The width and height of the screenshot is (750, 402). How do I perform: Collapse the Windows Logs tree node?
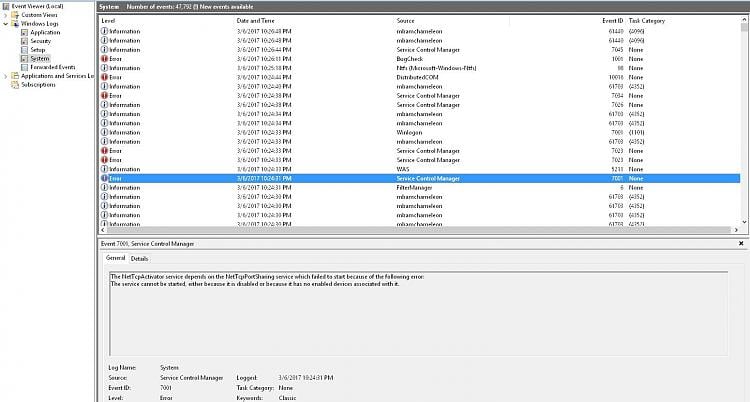pyautogui.click(x=6, y=23)
